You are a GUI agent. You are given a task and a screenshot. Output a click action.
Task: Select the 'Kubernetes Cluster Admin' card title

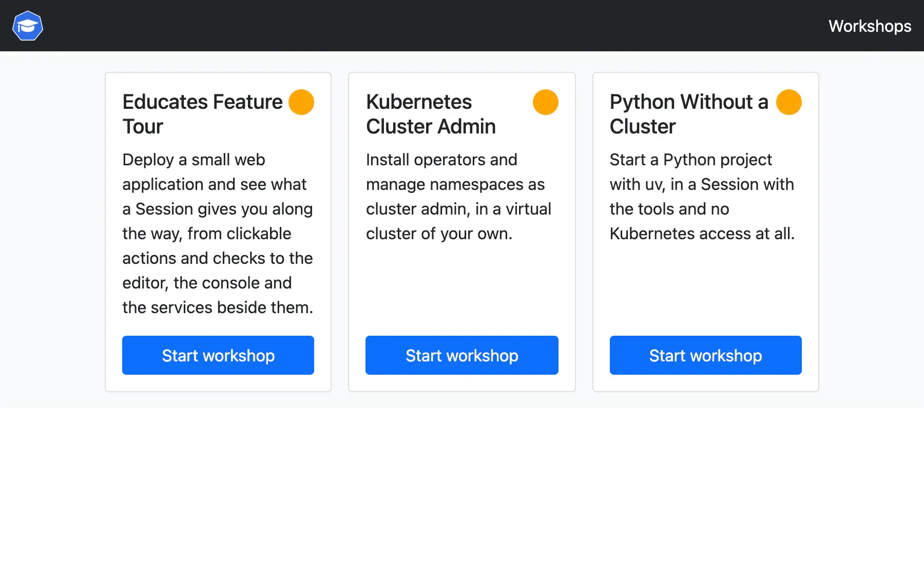[x=431, y=114]
